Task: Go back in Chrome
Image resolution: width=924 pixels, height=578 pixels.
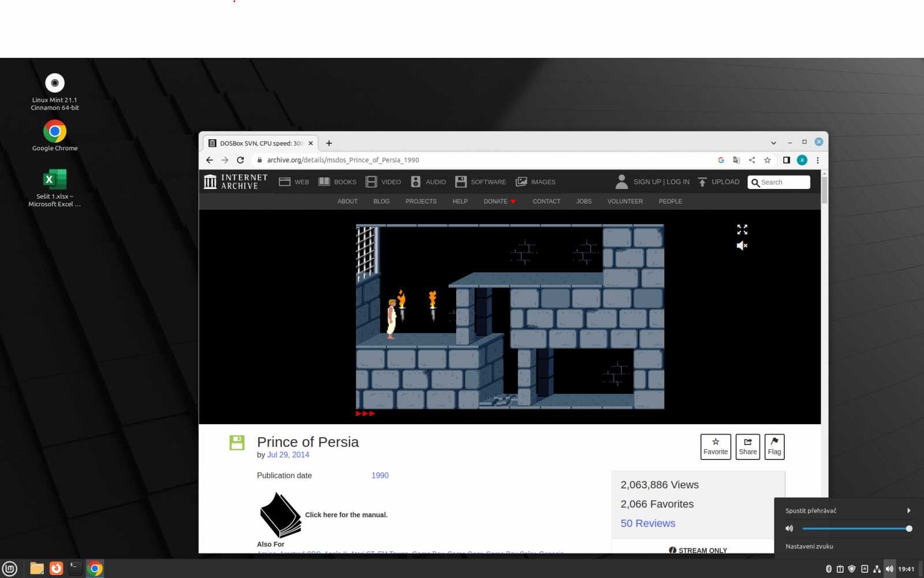Action: tap(210, 160)
